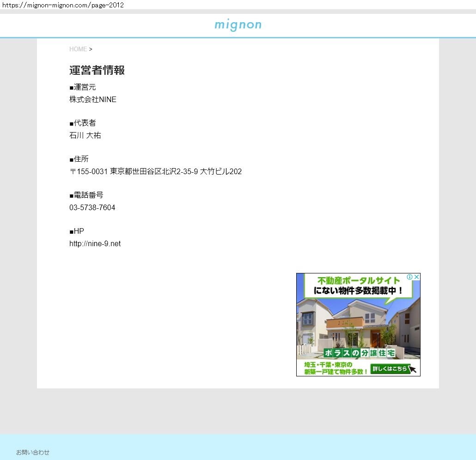Viewport: 476px width, 460px height.
Task: Click ad headline 不動産ポータルサイト
Action: tap(358, 280)
